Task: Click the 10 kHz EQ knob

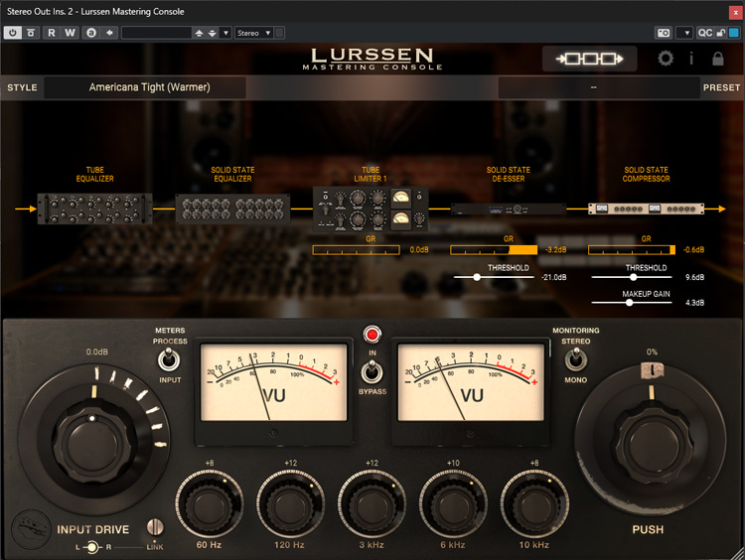Action: coord(534,504)
